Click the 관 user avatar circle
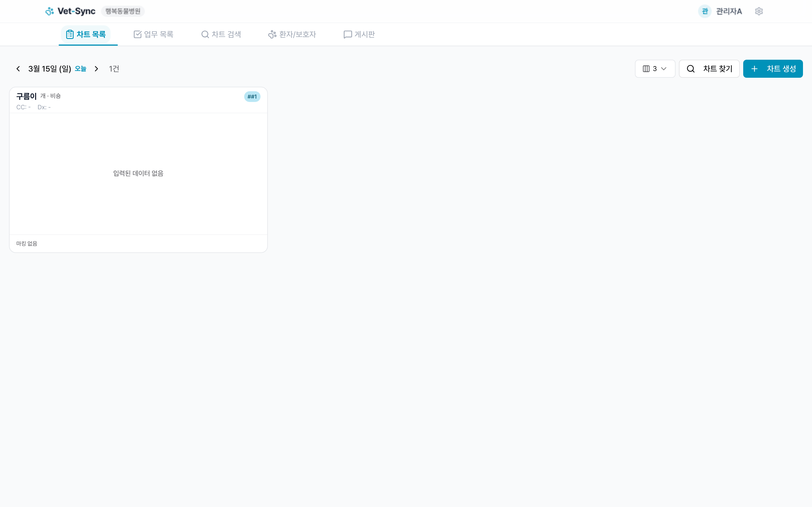Image resolution: width=812 pixels, height=507 pixels. pos(705,11)
